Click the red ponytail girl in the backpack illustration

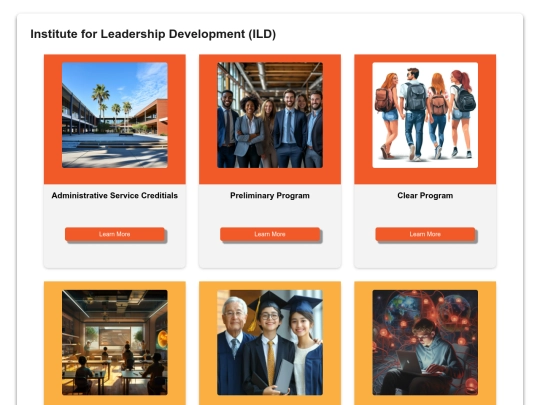(461, 112)
